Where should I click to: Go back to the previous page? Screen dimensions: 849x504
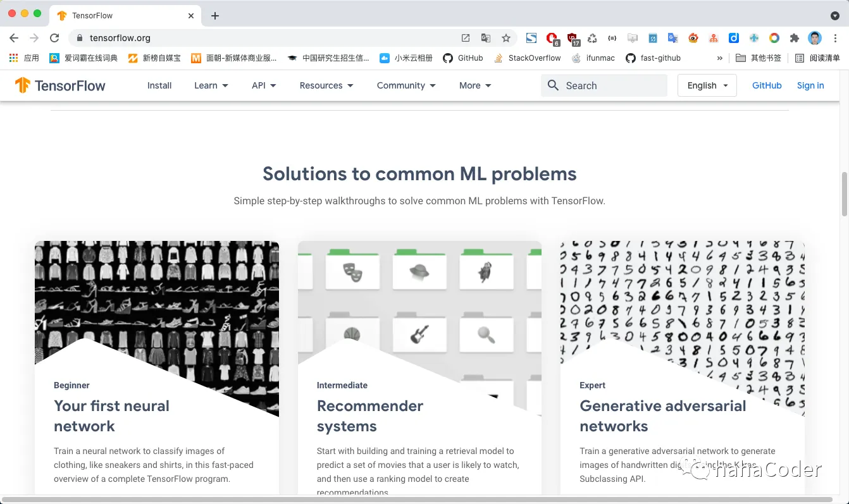coord(14,38)
